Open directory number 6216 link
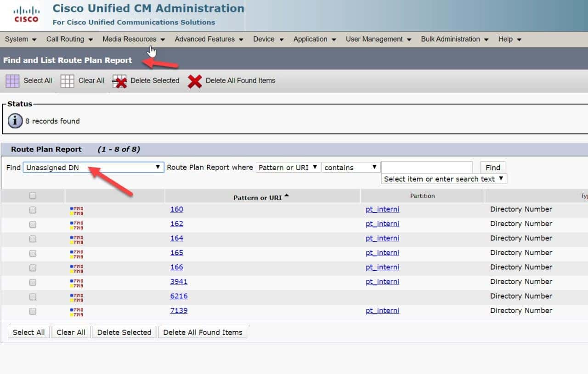 pyautogui.click(x=179, y=296)
